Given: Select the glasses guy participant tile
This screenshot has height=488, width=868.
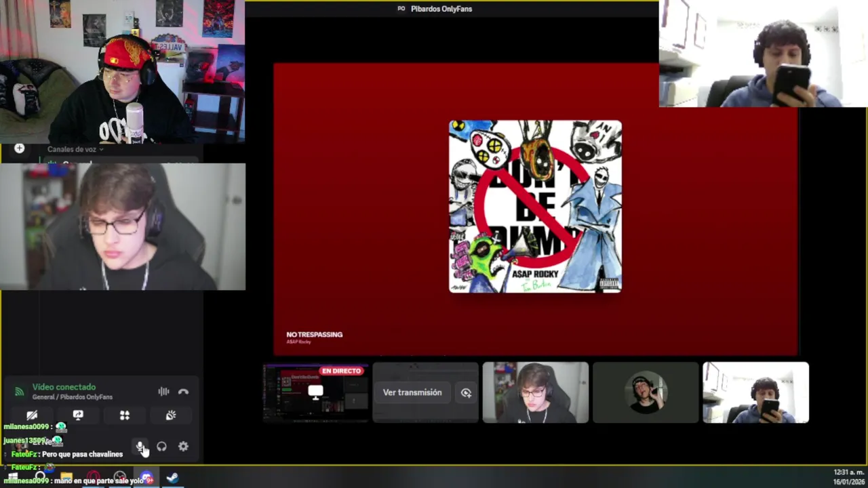Looking at the screenshot, I should coord(536,392).
